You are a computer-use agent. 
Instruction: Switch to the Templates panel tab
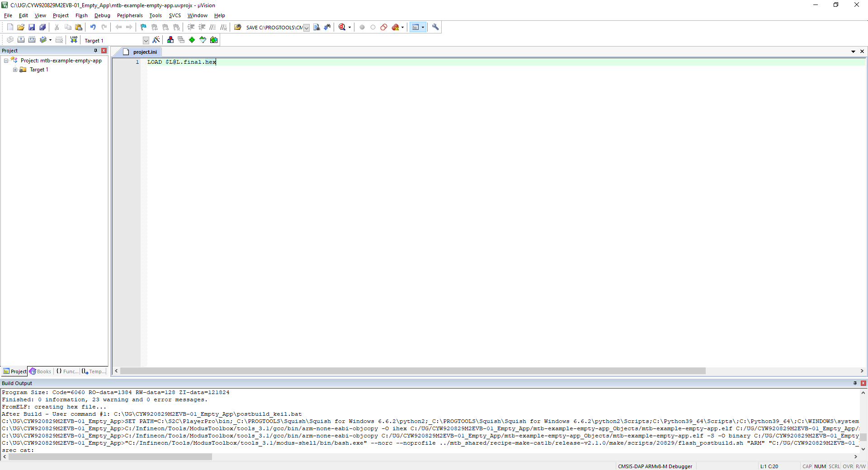pos(94,371)
